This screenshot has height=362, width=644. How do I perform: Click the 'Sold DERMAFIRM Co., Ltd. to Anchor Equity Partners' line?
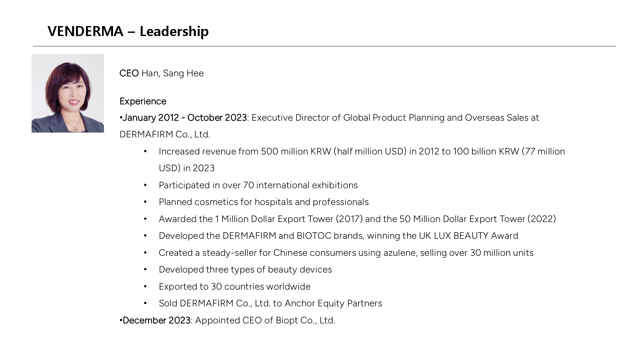[x=270, y=303]
